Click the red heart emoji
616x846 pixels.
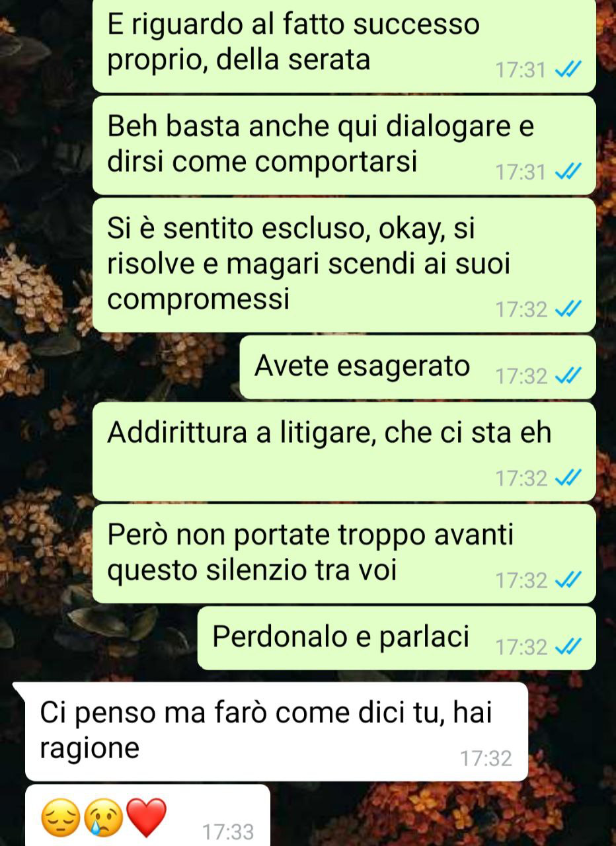[x=146, y=818]
